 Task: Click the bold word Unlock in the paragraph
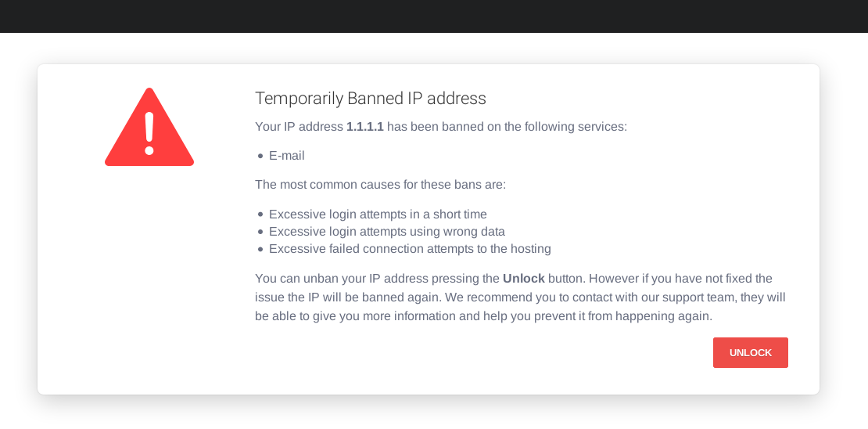point(523,278)
